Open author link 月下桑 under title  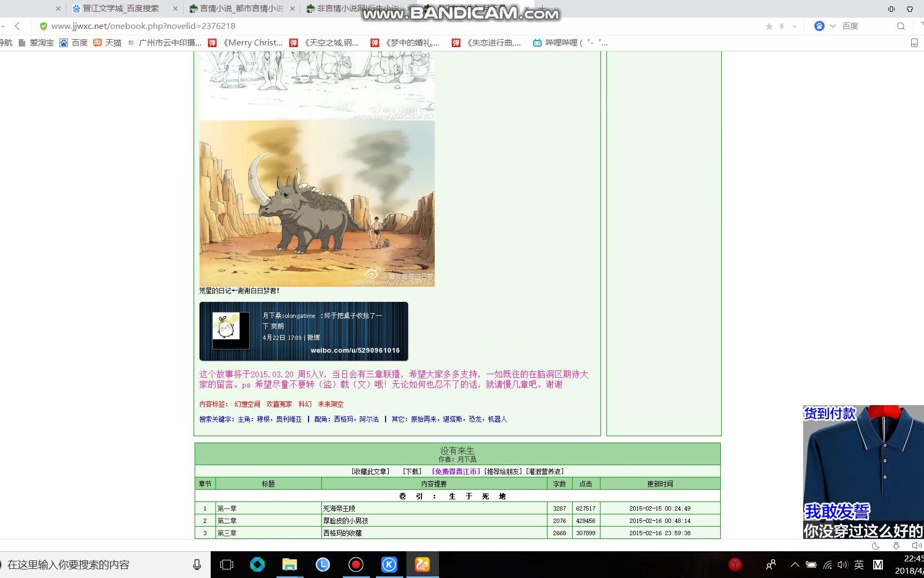click(x=467, y=459)
